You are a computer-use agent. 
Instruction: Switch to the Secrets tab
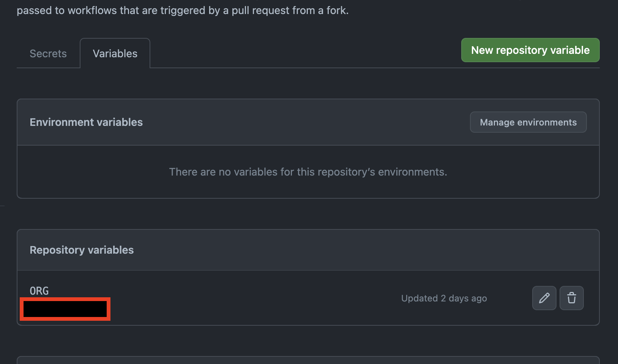pos(48,53)
